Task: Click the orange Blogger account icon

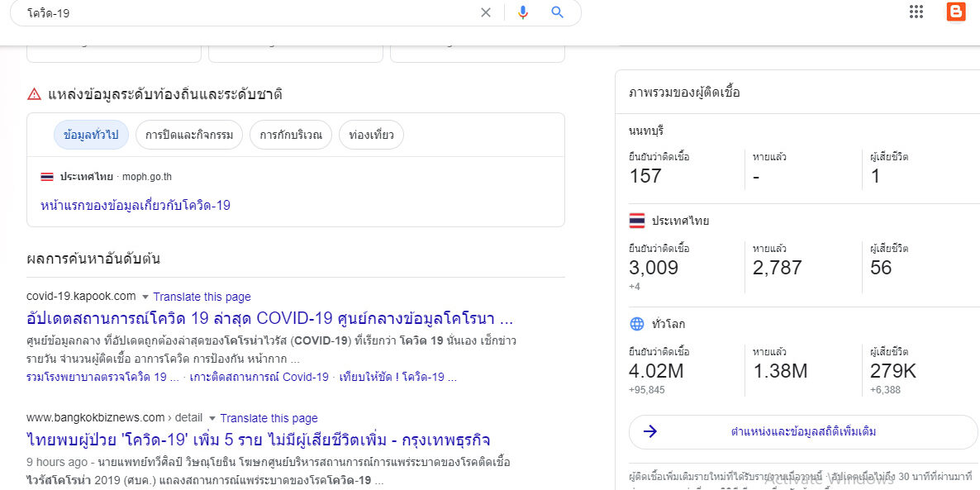Action: pos(956,12)
